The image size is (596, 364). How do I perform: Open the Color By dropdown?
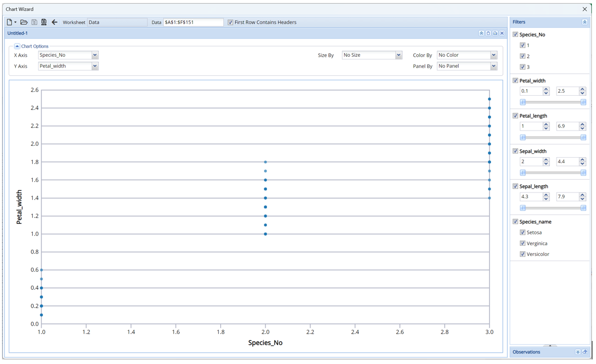tap(494, 55)
